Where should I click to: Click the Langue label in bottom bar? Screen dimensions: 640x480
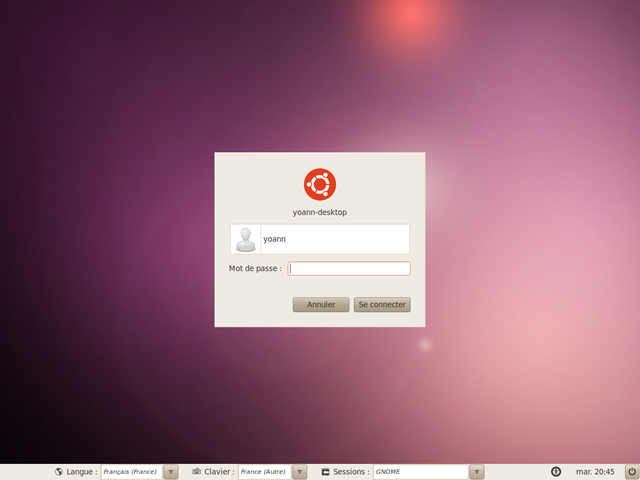[82, 472]
